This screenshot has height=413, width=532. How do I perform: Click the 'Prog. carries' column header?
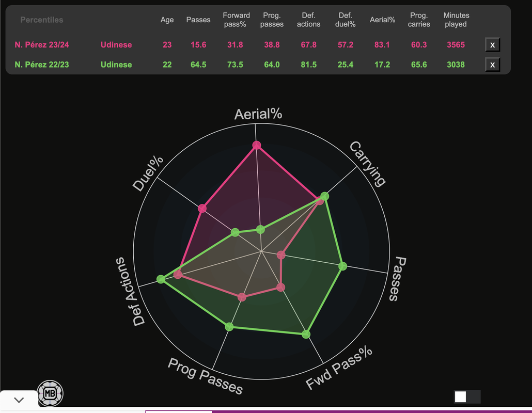(x=419, y=20)
